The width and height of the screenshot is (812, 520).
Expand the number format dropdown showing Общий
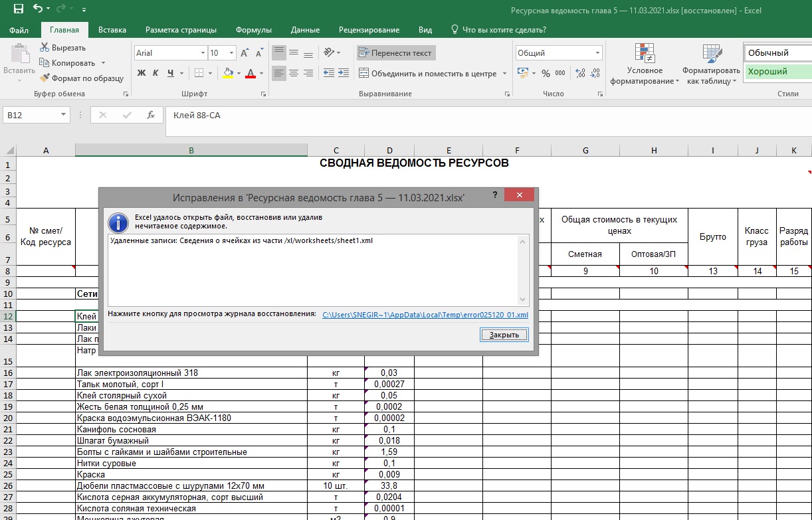pyautogui.click(x=598, y=53)
